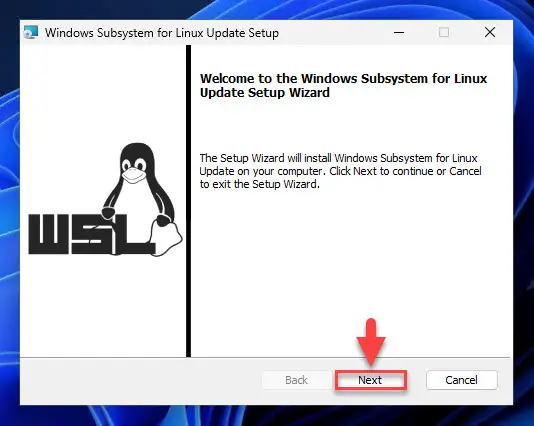
Task: Close the setup window with the X
Action: 490,33
